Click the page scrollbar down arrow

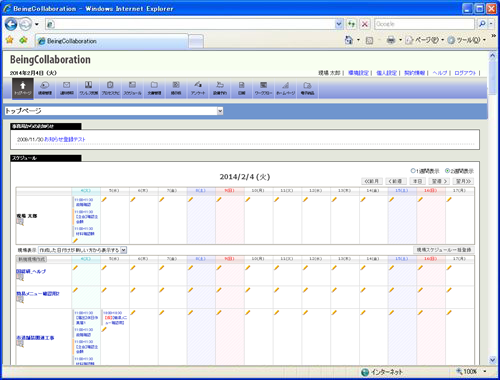[x=493, y=360]
